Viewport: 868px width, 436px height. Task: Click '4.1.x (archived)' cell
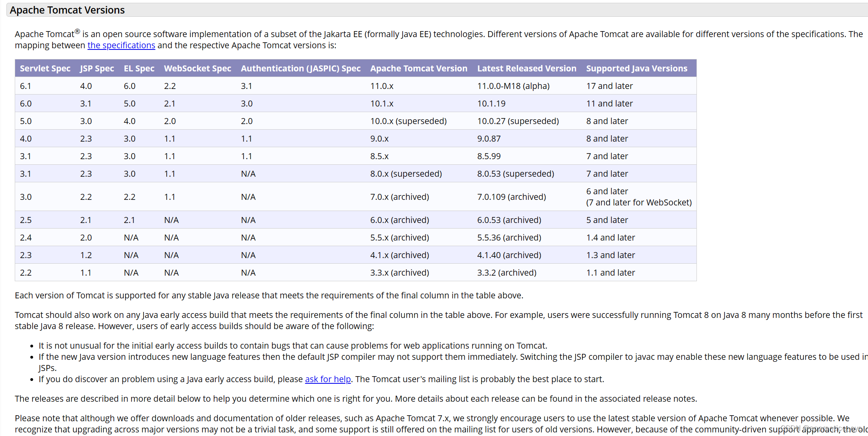click(400, 255)
